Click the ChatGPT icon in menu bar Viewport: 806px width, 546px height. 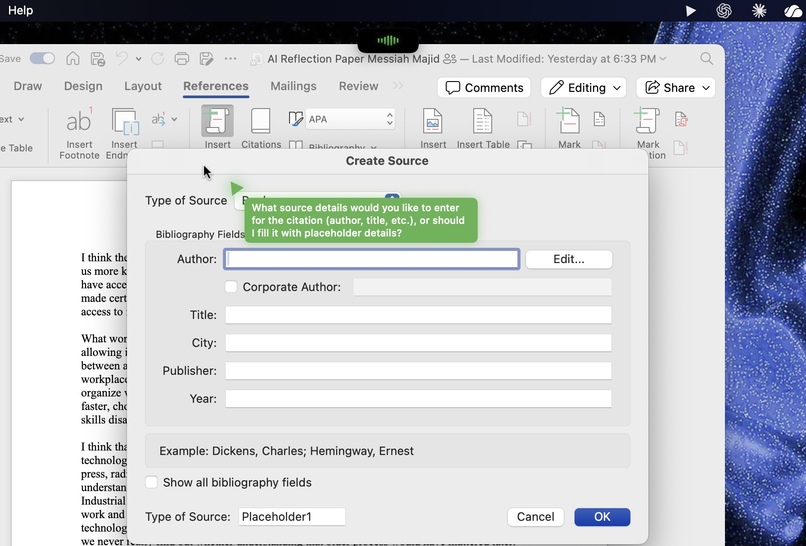[724, 11]
